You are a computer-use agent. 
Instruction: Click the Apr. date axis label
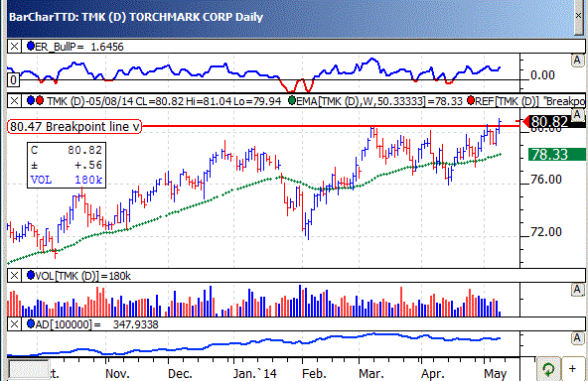point(433,373)
